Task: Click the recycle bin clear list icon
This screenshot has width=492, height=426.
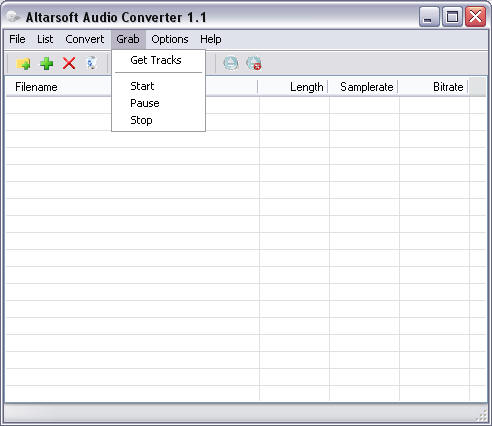Action: [91, 63]
